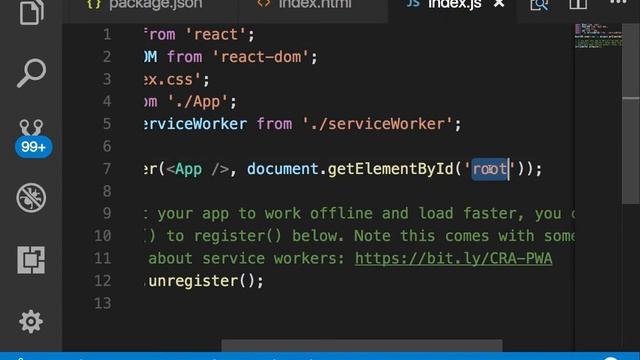640x360 pixels.
Task: Open the Search sidebar panel
Action: pyautogui.click(x=31, y=73)
